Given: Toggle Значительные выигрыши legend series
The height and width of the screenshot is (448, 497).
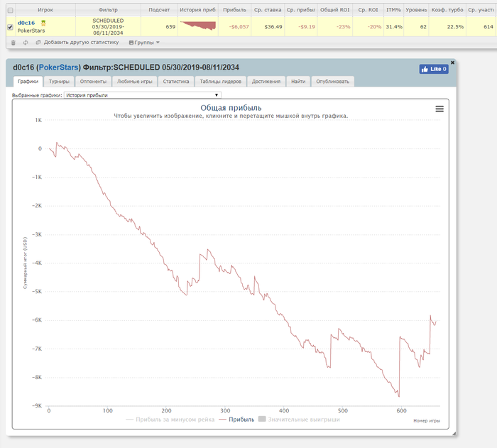Looking at the screenshot, I should (x=299, y=420).
